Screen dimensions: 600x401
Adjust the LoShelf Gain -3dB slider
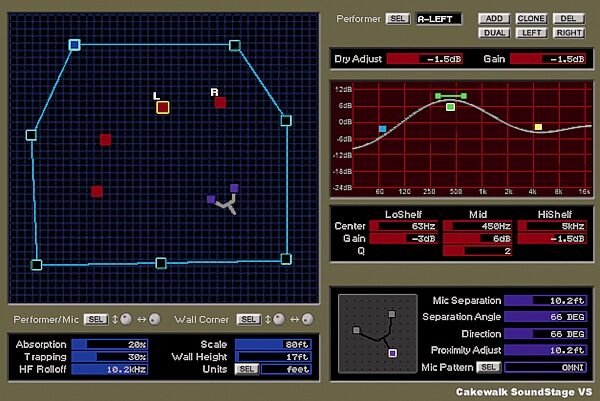point(403,239)
